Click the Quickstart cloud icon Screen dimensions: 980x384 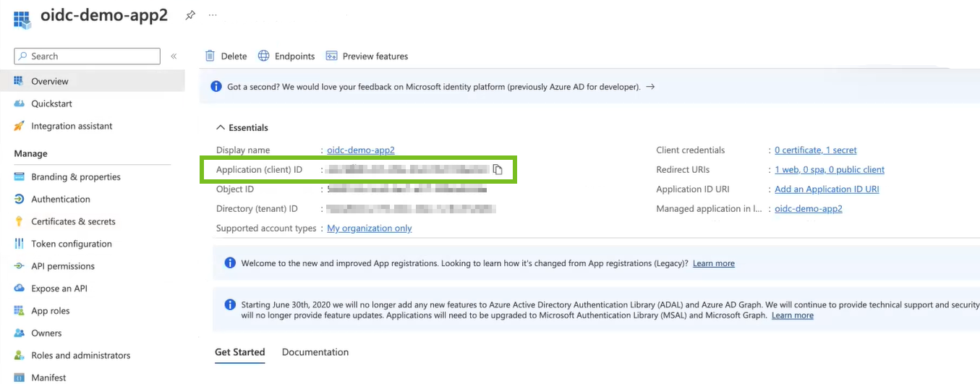(x=19, y=103)
